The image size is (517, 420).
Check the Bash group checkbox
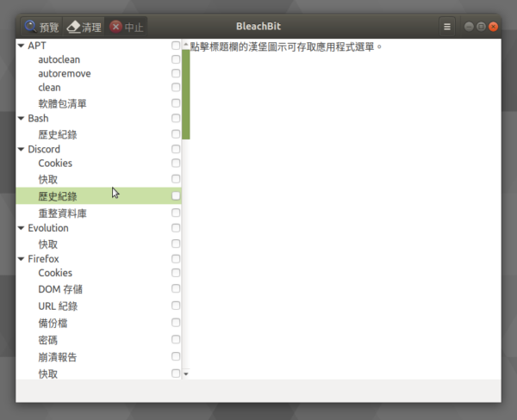point(176,118)
